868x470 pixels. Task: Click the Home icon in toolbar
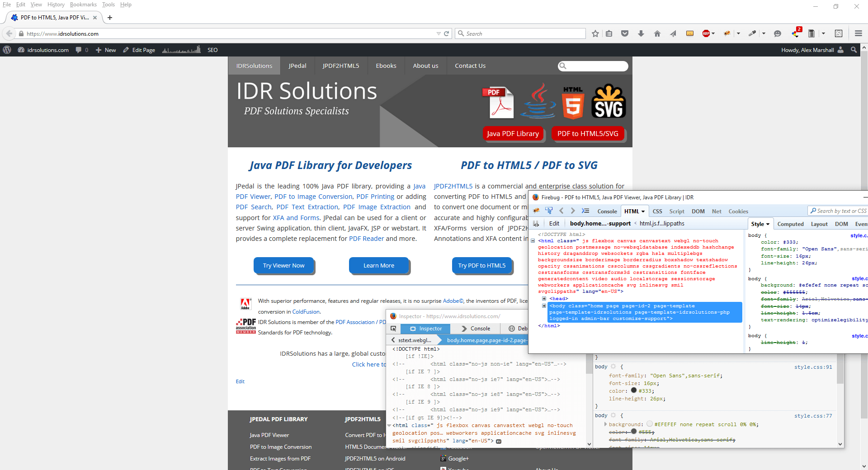(657, 33)
